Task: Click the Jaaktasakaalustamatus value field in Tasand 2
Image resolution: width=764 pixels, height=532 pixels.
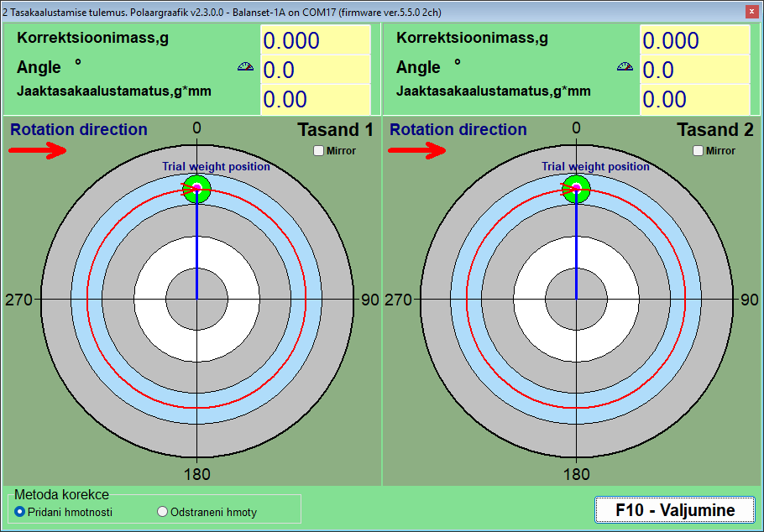Action: point(695,99)
